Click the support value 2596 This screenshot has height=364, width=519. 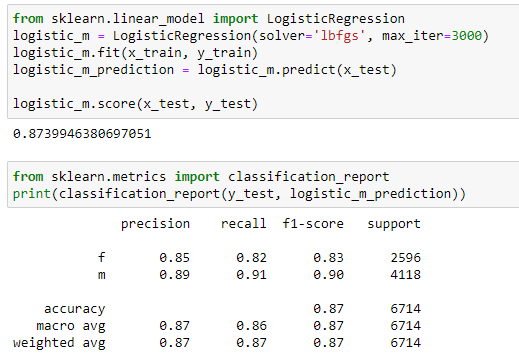pos(406,258)
